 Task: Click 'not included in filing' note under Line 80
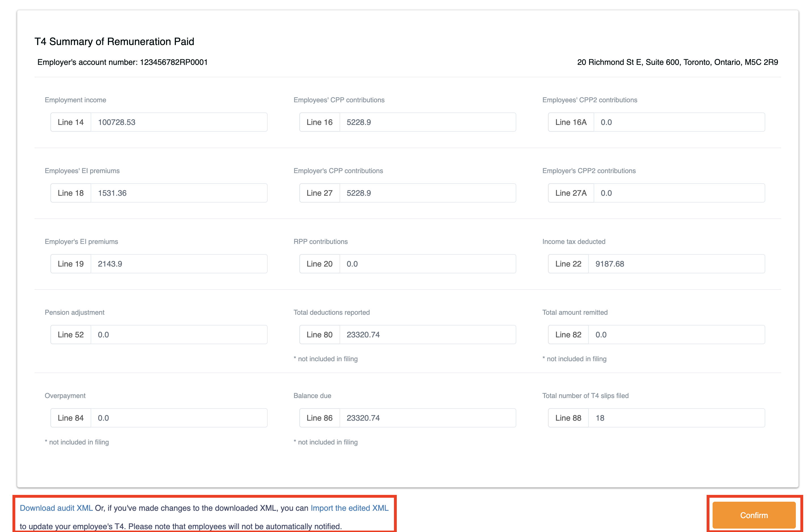(x=326, y=359)
